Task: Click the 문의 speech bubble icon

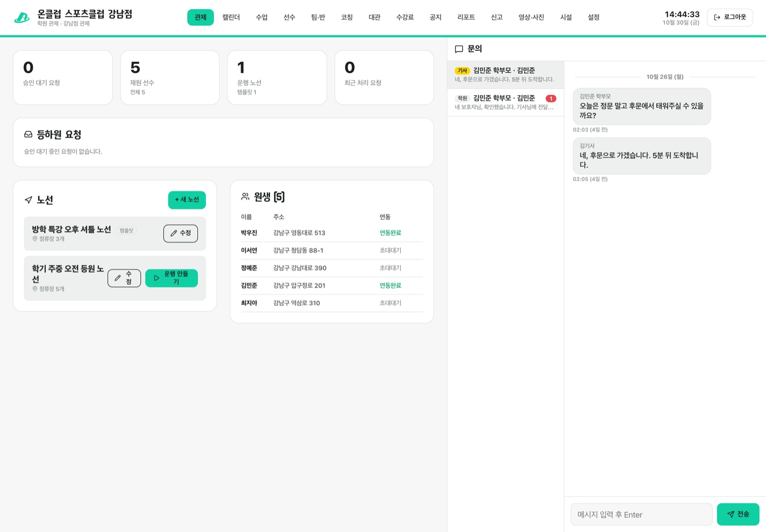Action: (x=459, y=49)
